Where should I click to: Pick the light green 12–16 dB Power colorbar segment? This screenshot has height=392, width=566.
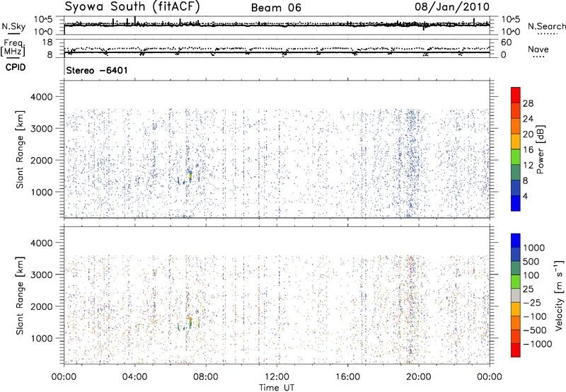516,156
